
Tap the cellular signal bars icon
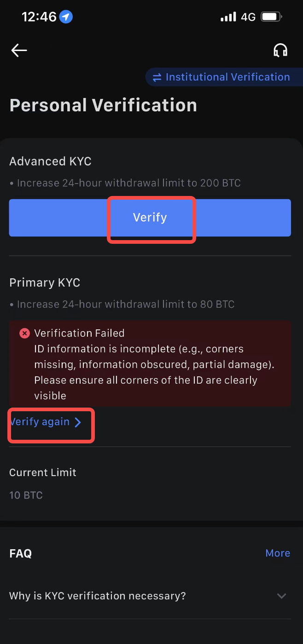click(x=228, y=17)
